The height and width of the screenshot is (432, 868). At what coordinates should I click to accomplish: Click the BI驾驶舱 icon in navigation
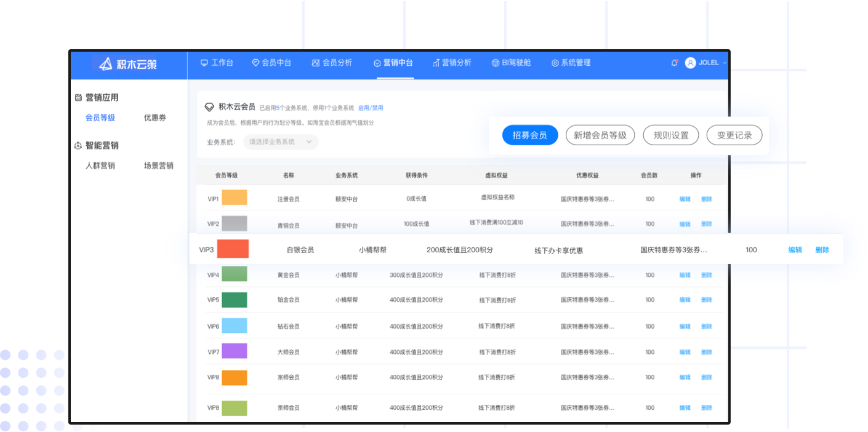pyautogui.click(x=495, y=63)
